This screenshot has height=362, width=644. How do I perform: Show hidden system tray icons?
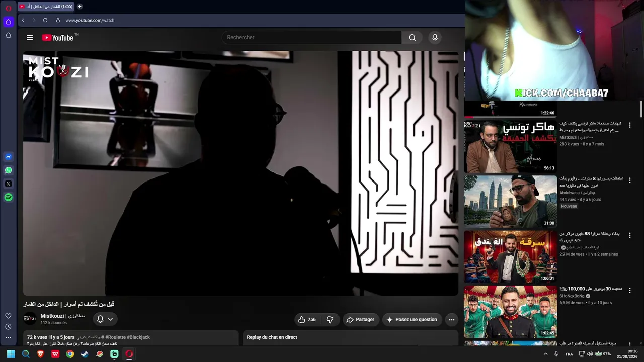(x=545, y=354)
